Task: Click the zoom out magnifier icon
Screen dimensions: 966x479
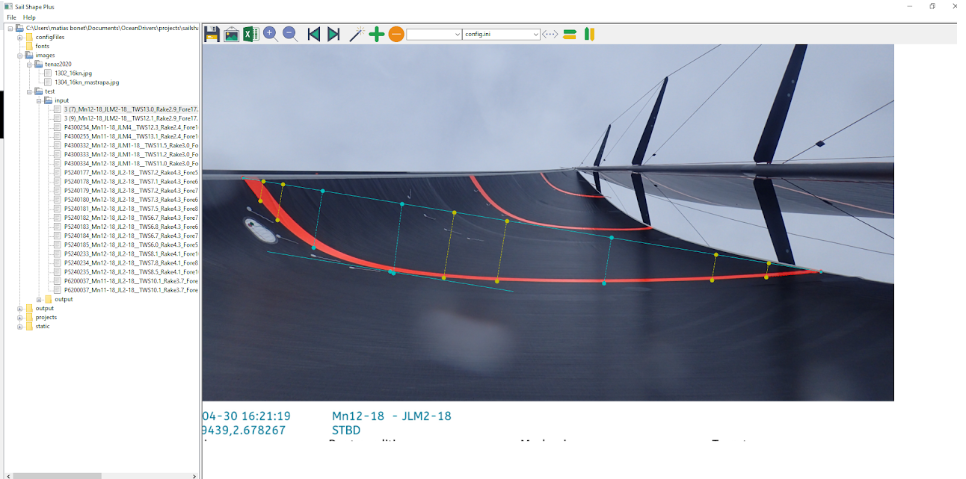Action: tap(290, 34)
